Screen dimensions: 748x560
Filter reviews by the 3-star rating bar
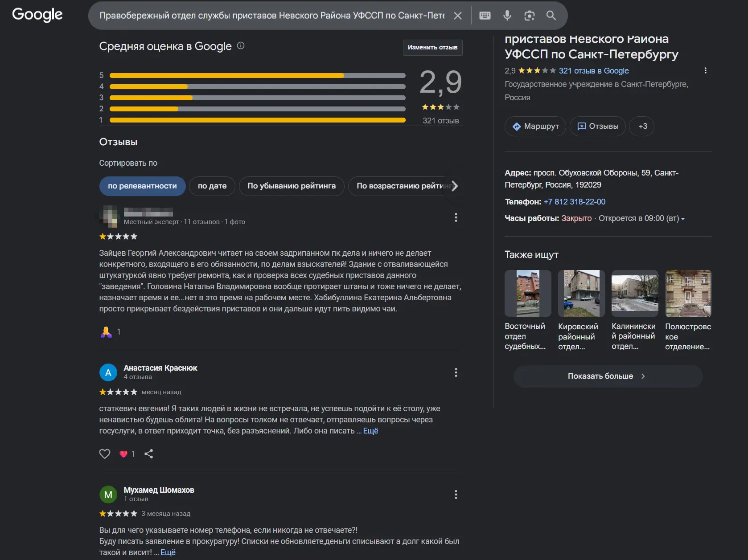(x=258, y=98)
